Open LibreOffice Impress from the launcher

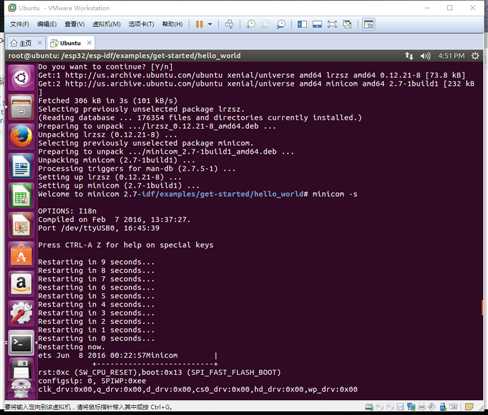pos(21,225)
